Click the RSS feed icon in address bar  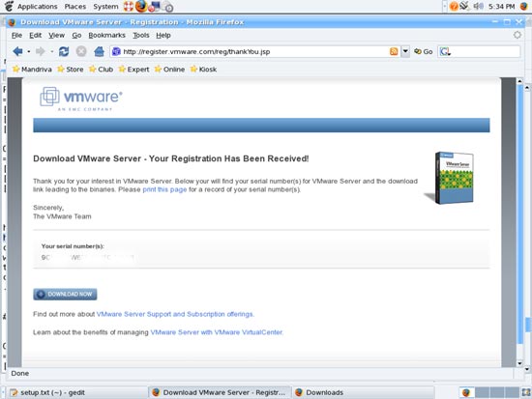[394, 51]
